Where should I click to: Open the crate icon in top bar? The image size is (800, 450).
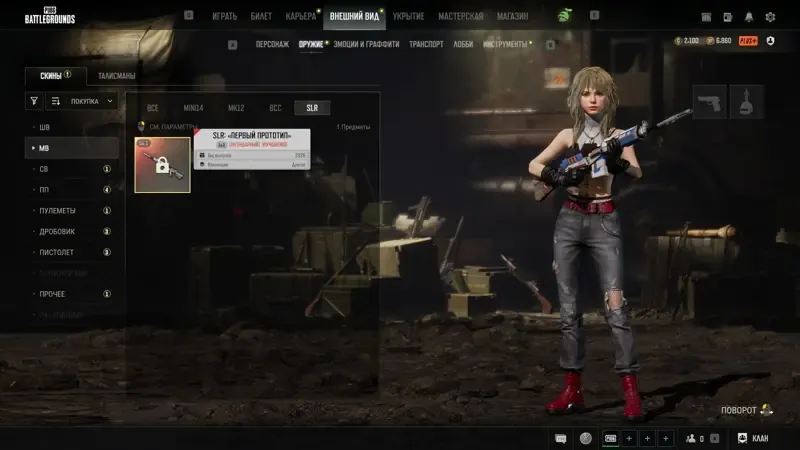pos(706,17)
